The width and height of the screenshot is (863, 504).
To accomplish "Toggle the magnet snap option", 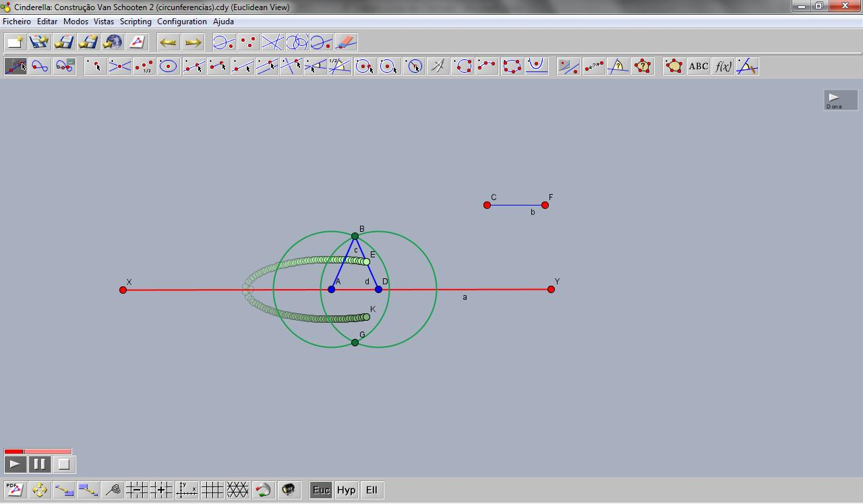I will pyautogui.click(x=263, y=490).
